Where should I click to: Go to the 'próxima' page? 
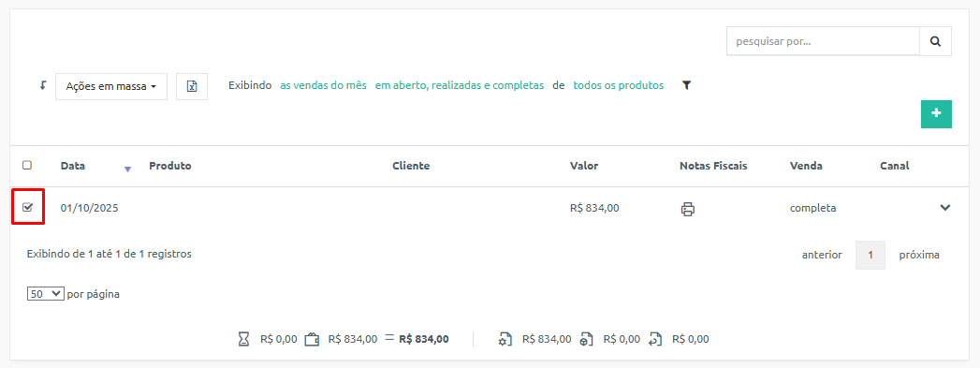[919, 255]
